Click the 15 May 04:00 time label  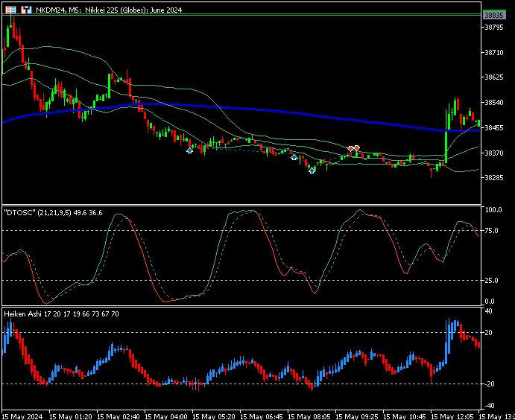pos(167,416)
